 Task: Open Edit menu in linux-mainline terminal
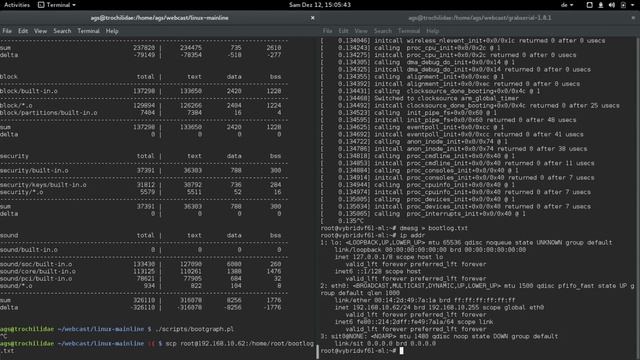[23, 31]
